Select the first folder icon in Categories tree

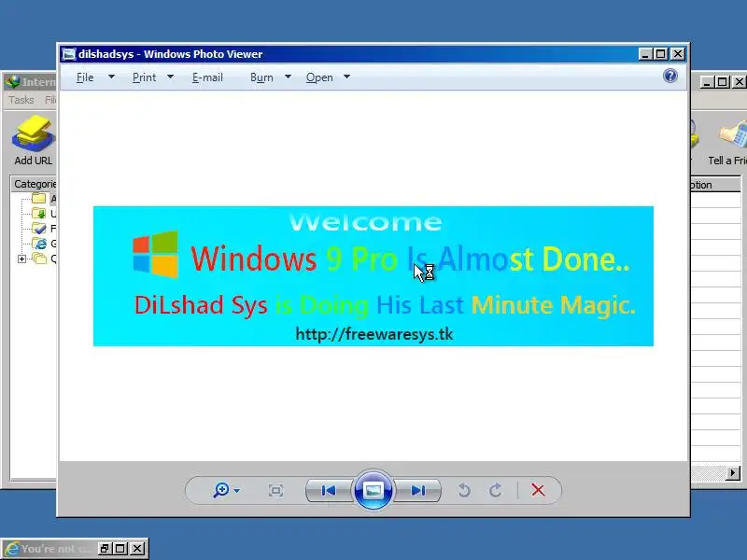(38, 198)
